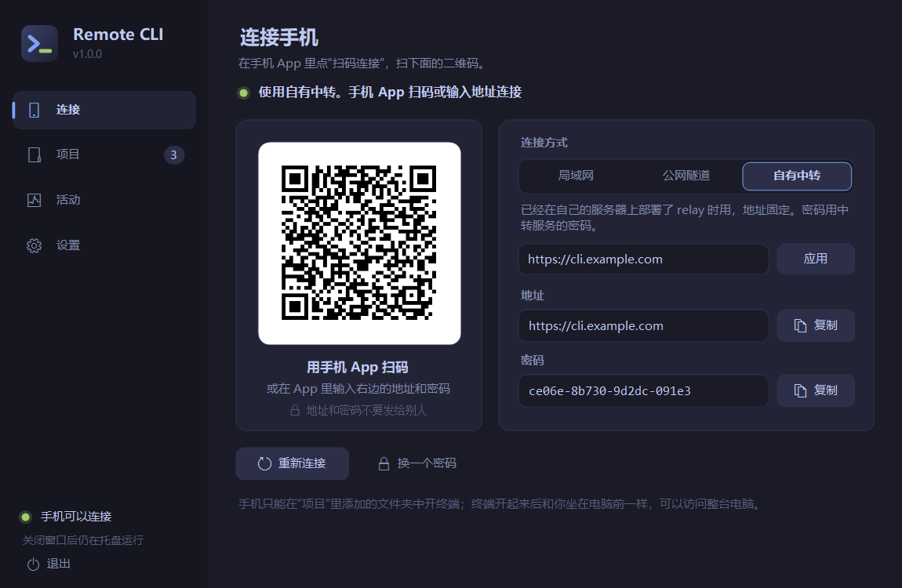Open the 活动 sidebar section

tap(104, 200)
